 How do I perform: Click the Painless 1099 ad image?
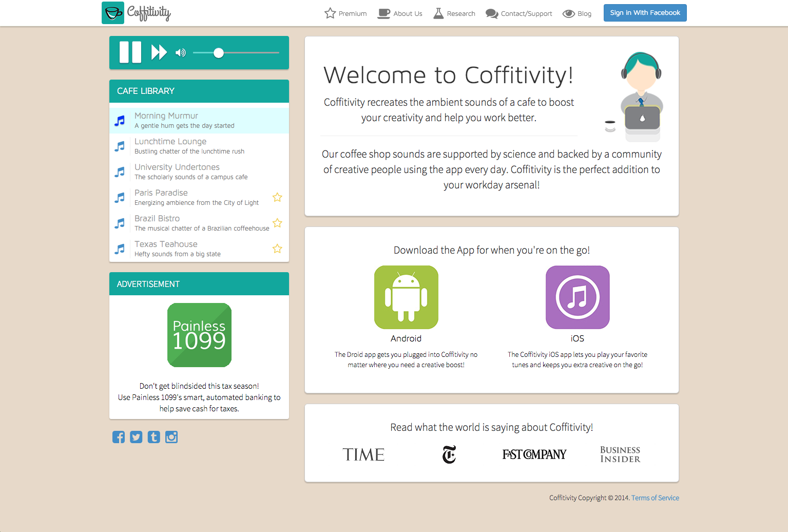[x=199, y=335]
